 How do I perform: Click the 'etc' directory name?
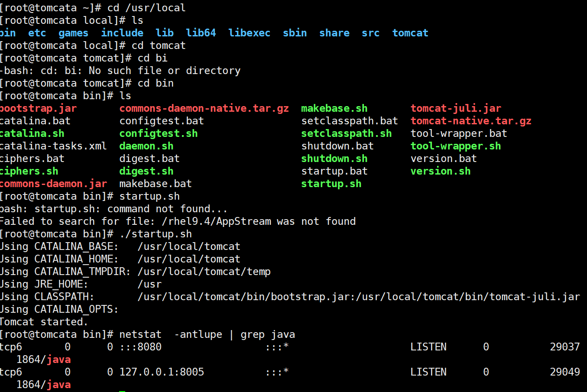(x=37, y=33)
